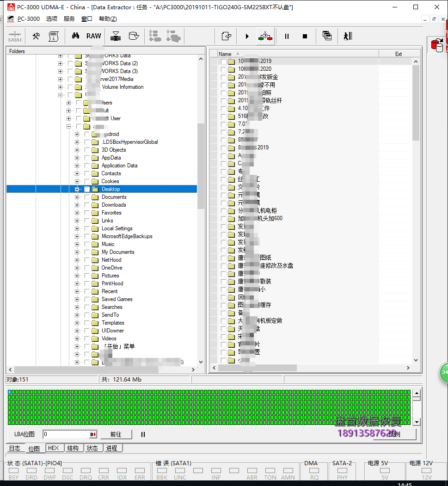This screenshot has height=486, width=448.
Task: Click the drive with arrow icon
Action: point(134,36)
